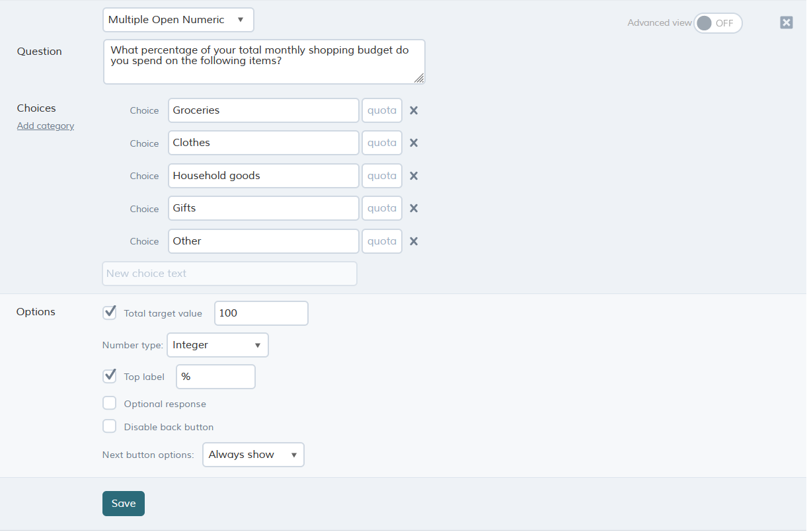Image resolution: width=807 pixels, height=532 pixels.
Task: Check the Disable back button option
Action: 110,426
